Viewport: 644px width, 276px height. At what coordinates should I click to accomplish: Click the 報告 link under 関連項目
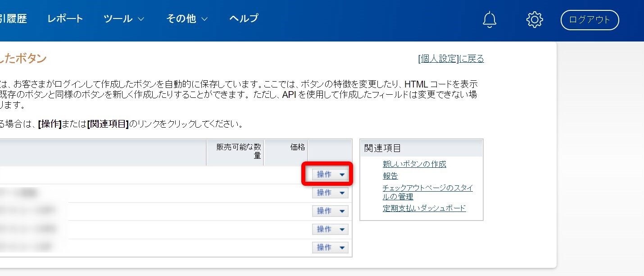(x=390, y=176)
